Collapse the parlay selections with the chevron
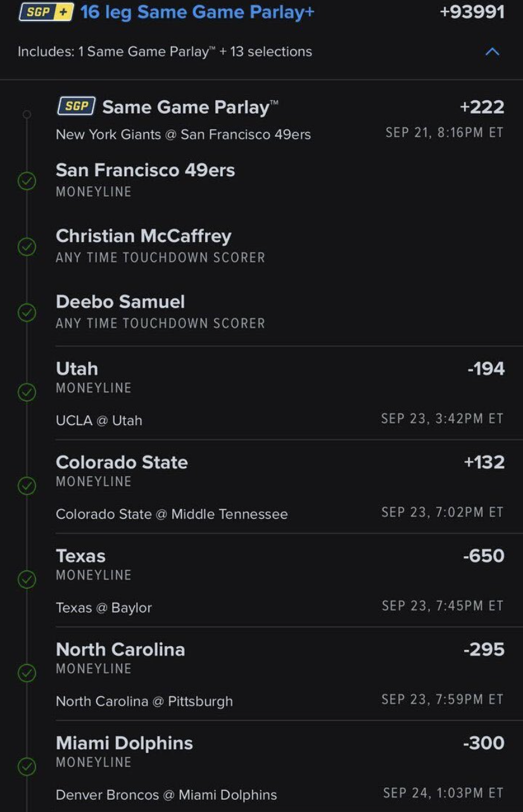The image size is (523, 812). (492, 52)
